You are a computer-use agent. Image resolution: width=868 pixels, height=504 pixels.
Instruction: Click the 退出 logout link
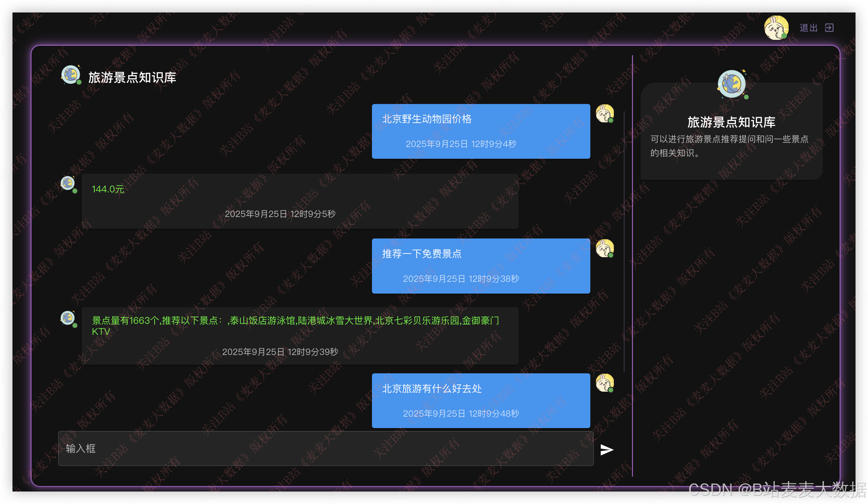[809, 28]
